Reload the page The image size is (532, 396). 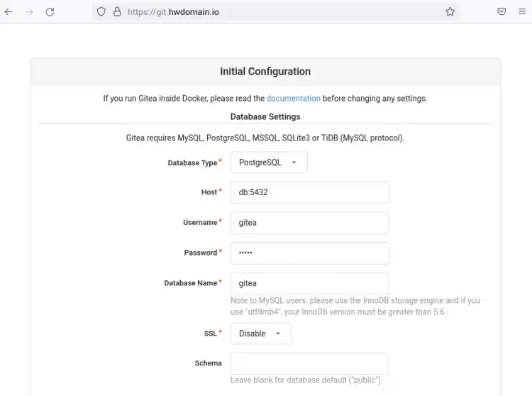[50, 12]
